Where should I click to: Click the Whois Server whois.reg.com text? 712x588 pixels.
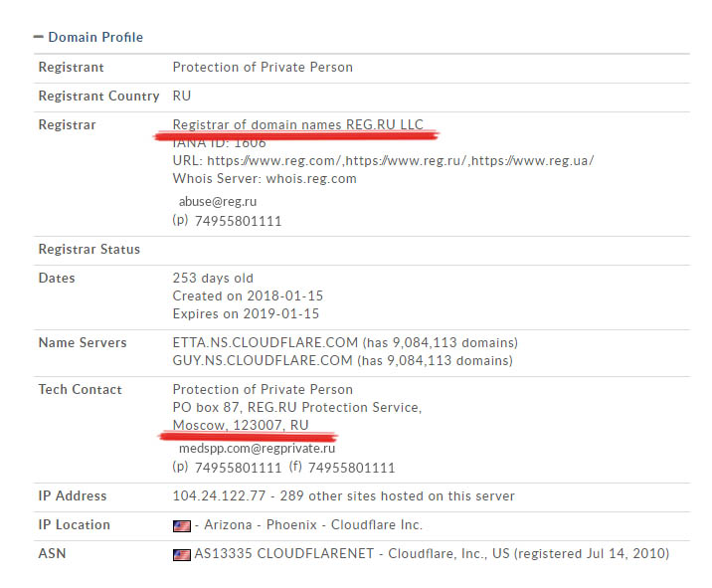(x=264, y=179)
